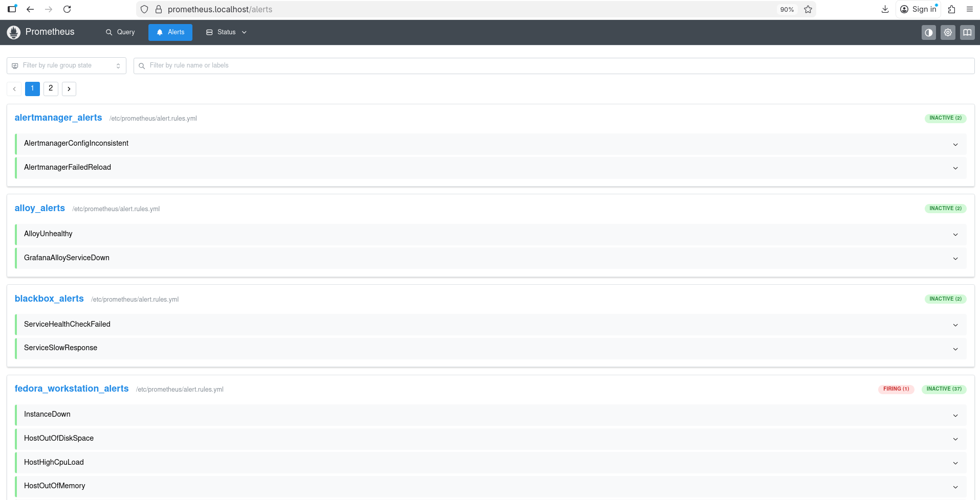Click the AlloyUnhealthy rule name
The height and width of the screenshot is (500, 980).
(48, 234)
